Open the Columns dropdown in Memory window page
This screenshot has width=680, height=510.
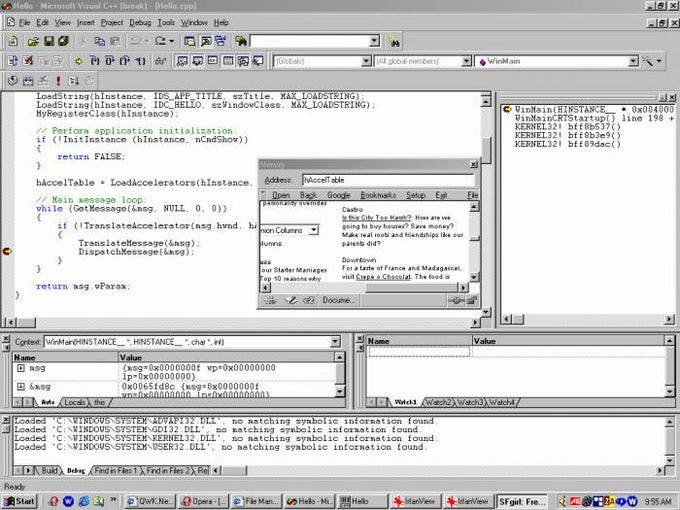coord(314,230)
